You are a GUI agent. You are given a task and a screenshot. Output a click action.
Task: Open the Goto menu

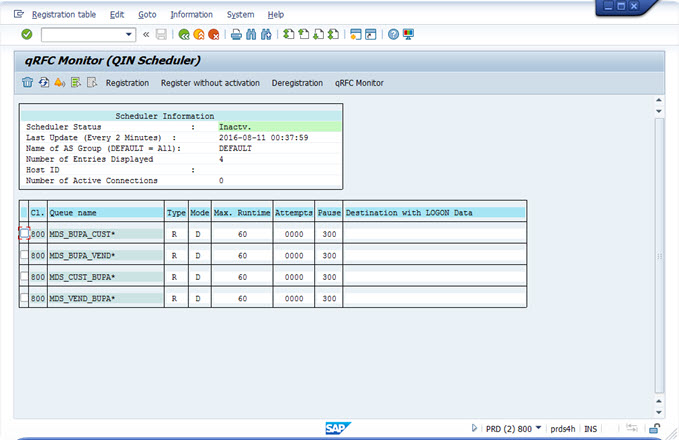click(147, 14)
